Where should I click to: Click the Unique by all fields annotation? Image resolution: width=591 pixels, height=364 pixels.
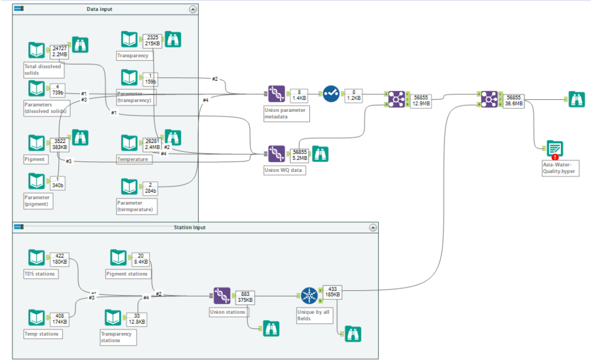tap(315, 316)
